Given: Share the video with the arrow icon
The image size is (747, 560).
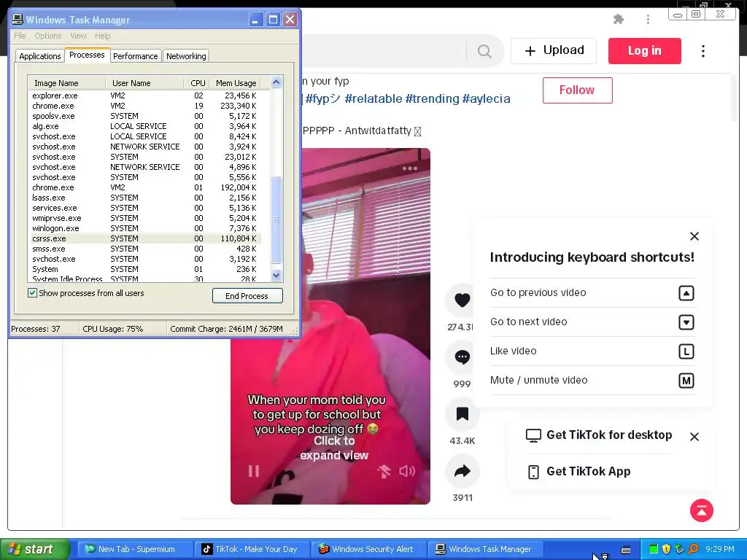Looking at the screenshot, I should click(462, 471).
